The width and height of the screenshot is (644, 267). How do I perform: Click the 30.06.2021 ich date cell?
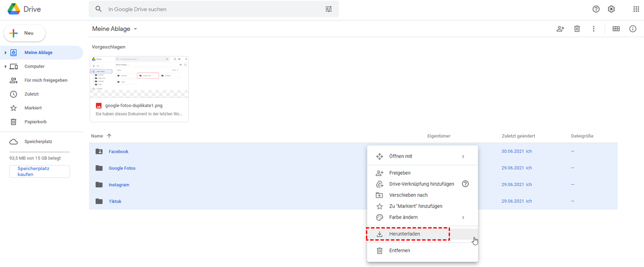(517, 151)
